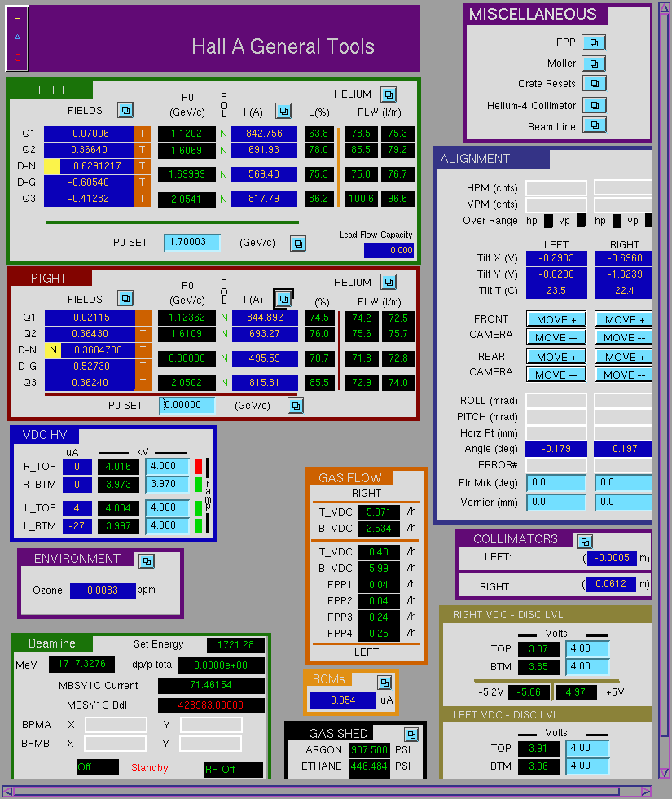The height and width of the screenshot is (799, 672).
Task: Click the vertical scrollbar at right edge
Action: click(x=664, y=390)
